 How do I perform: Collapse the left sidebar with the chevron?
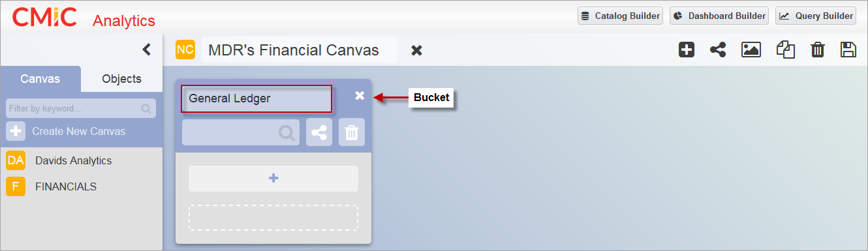pyautogui.click(x=147, y=50)
